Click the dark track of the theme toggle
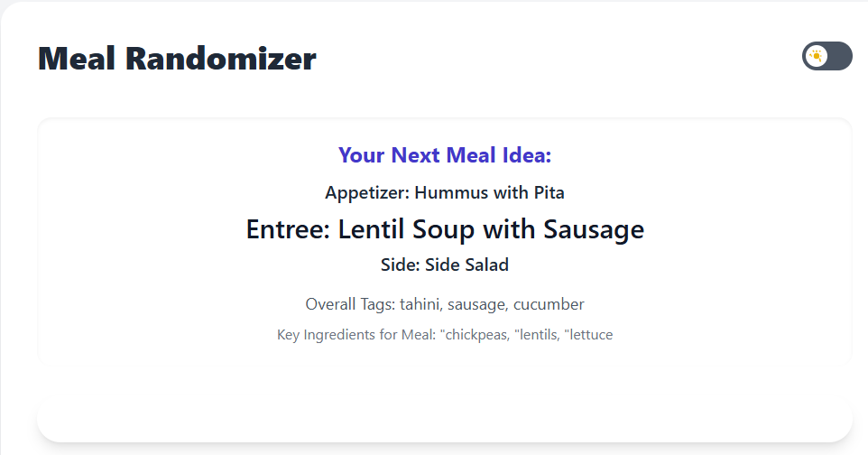The width and height of the screenshot is (868, 455). (839, 56)
